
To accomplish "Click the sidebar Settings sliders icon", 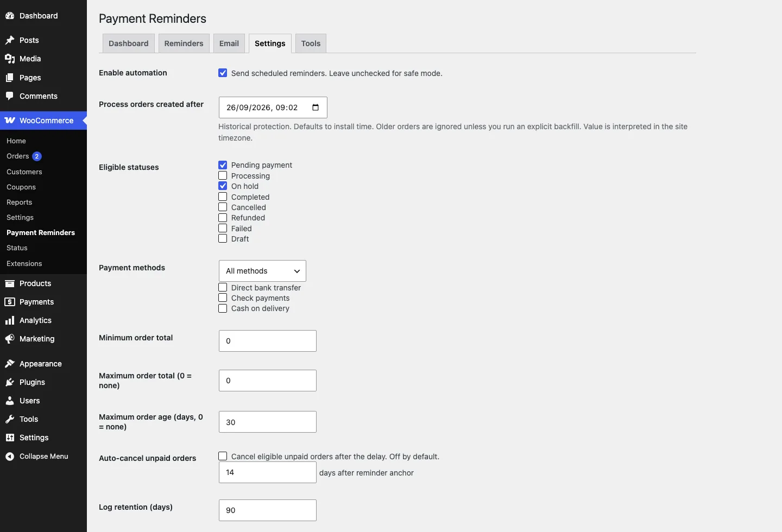I will 10,438.
